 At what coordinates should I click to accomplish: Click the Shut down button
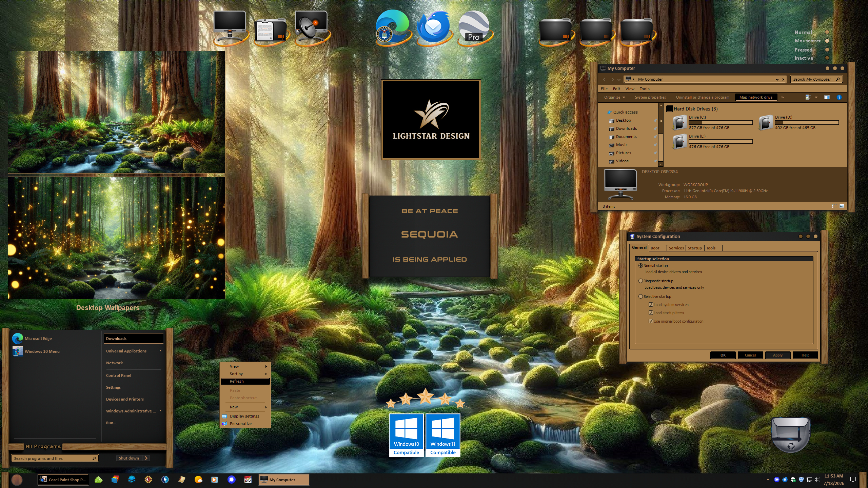pos(129,458)
